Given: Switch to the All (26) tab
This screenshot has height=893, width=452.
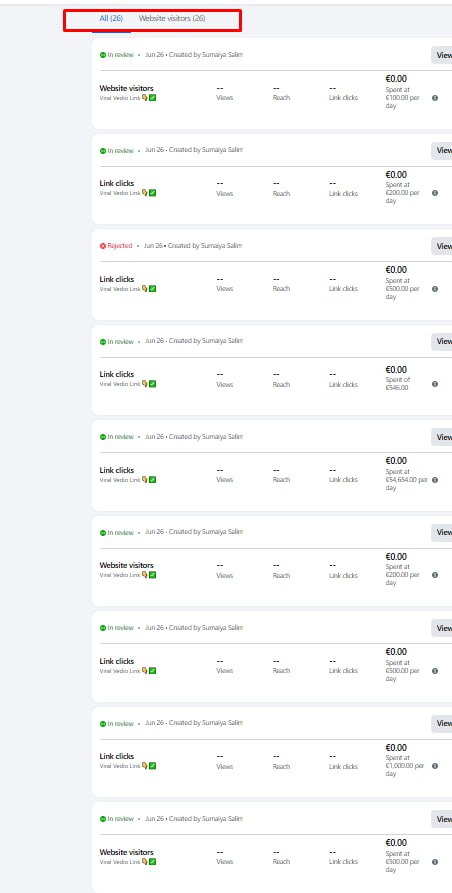Looking at the screenshot, I should tap(111, 18).
